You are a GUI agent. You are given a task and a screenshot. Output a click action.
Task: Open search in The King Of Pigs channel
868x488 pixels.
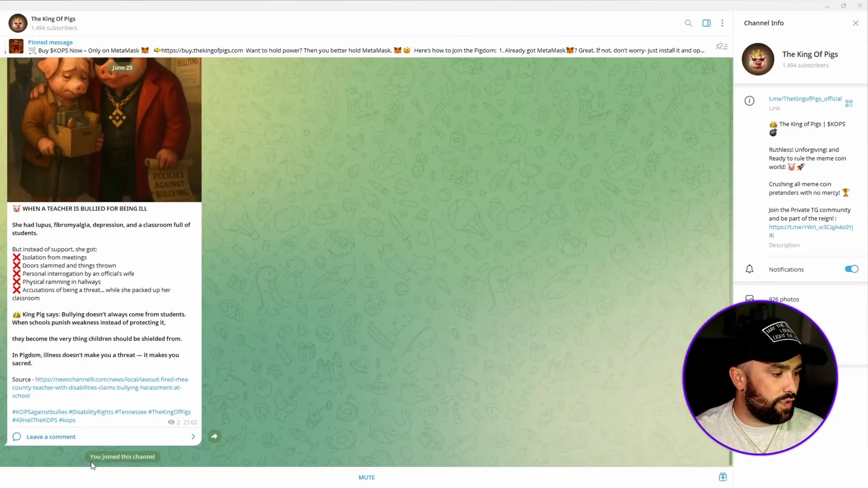[x=688, y=23]
